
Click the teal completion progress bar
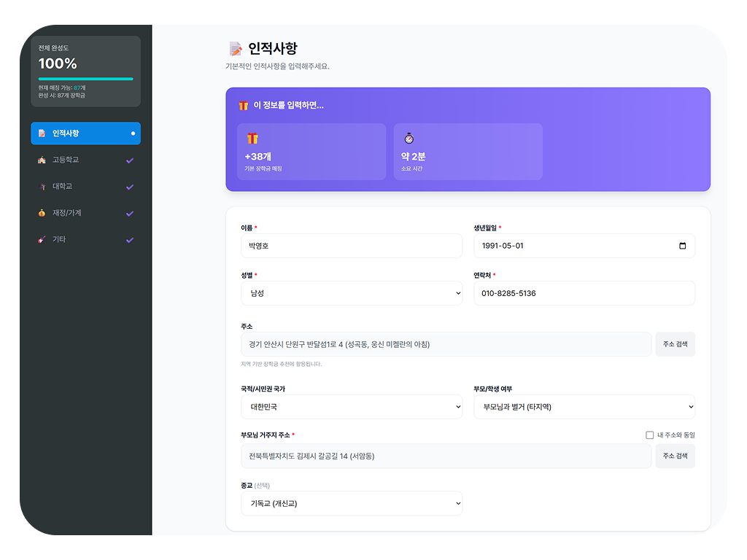(85, 80)
